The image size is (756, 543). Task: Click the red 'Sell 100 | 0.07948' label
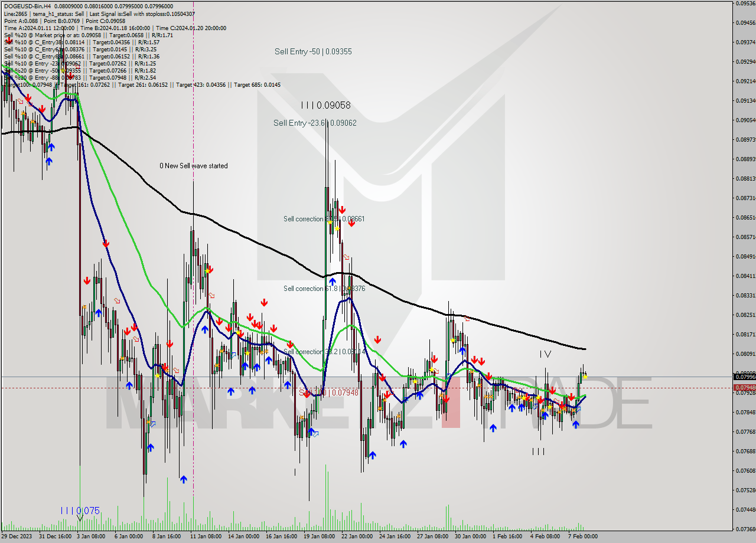[x=328, y=392]
